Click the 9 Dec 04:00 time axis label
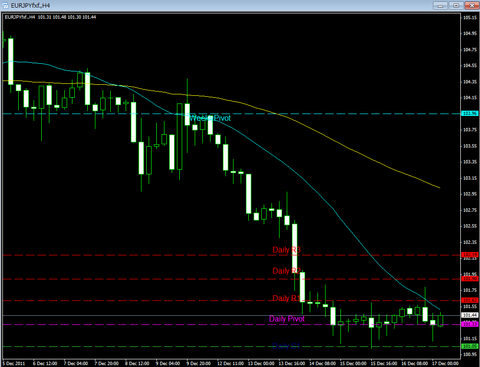The height and width of the screenshot is (367, 480). point(168,363)
